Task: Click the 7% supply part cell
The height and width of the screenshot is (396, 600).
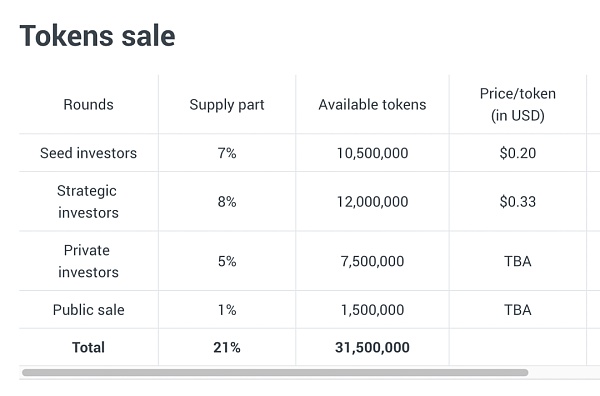Action: coord(227,153)
